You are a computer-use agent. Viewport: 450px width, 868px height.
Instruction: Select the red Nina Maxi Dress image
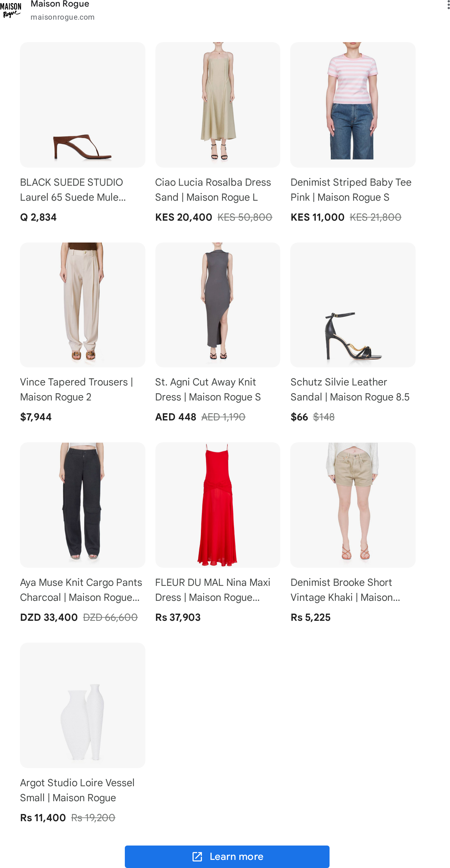218,505
